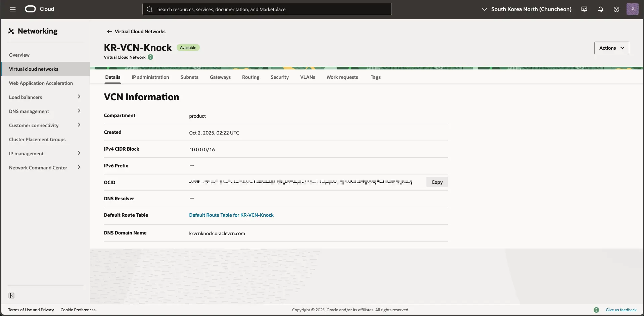Focus the search resources input field
This screenshot has width=644, height=316.
coord(267,9)
